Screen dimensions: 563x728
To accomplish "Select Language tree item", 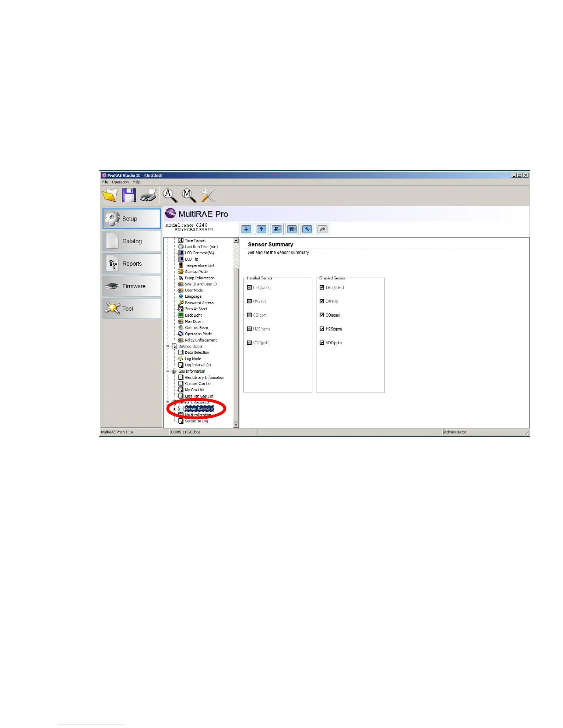I will [x=193, y=296].
